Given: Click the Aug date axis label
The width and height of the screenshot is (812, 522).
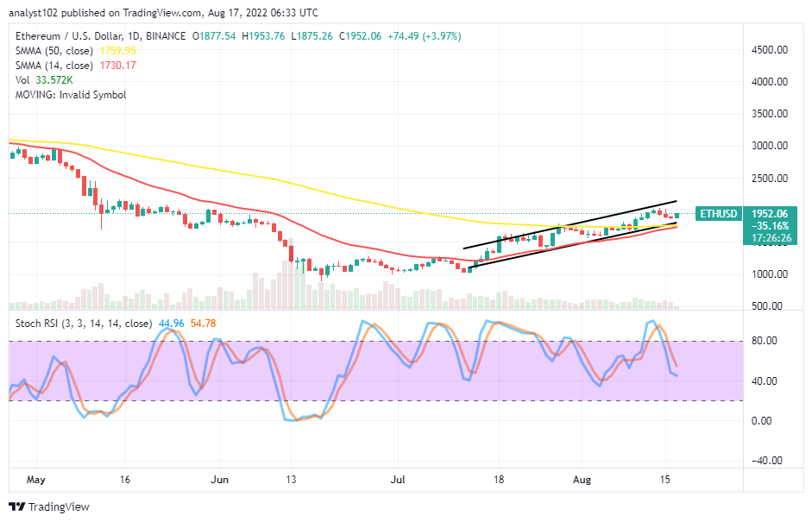Looking at the screenshot, I should point(582,480).
